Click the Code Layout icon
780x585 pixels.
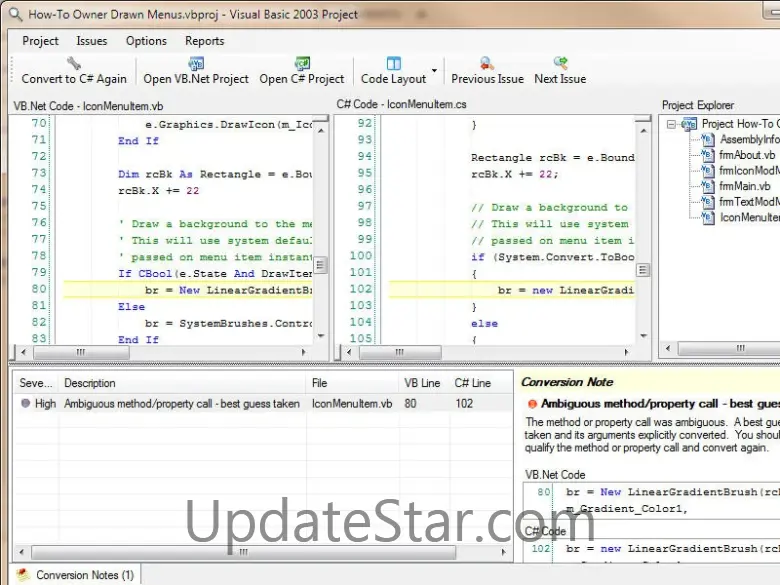click(393, 63)
